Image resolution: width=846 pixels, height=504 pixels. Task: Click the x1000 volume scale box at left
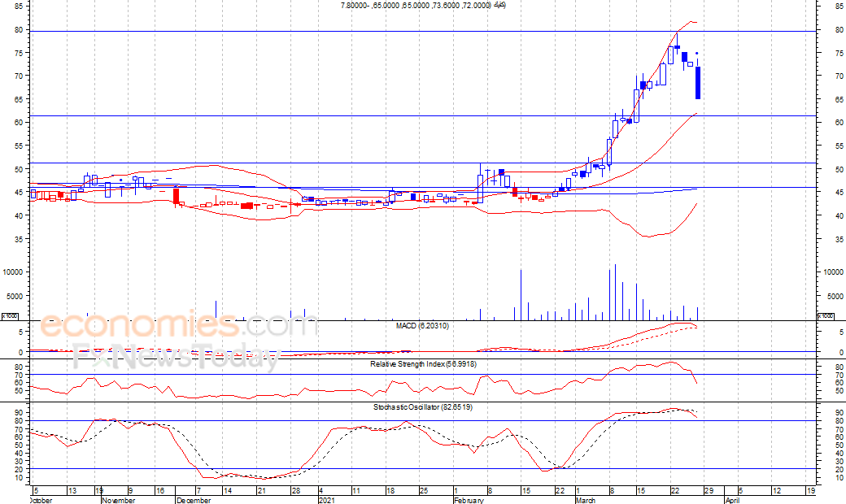click(x=9, y=316)
